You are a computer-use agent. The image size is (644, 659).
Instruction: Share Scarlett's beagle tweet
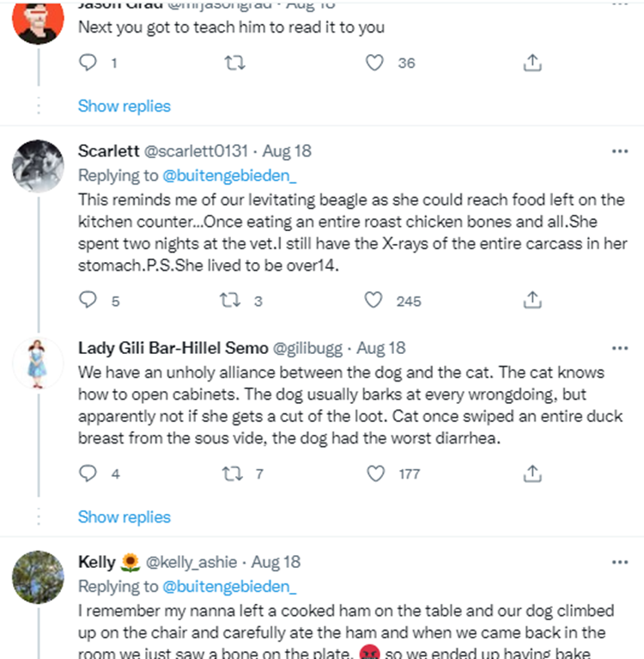532,300
